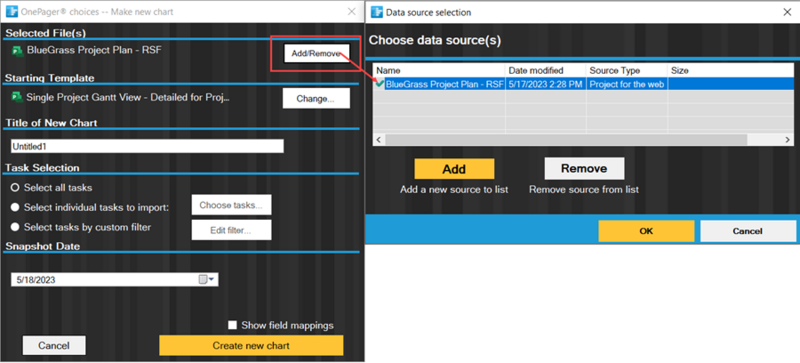The height and width of the screenshot is (363, 800).
Task: Choose the Select all tasks option
Action: tap(15, 188)
